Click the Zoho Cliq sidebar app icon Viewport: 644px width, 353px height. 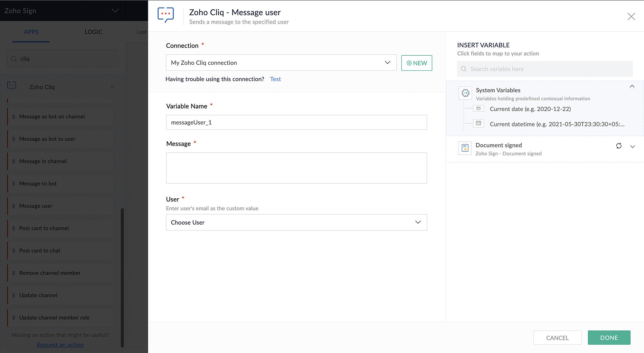point(12,86)
